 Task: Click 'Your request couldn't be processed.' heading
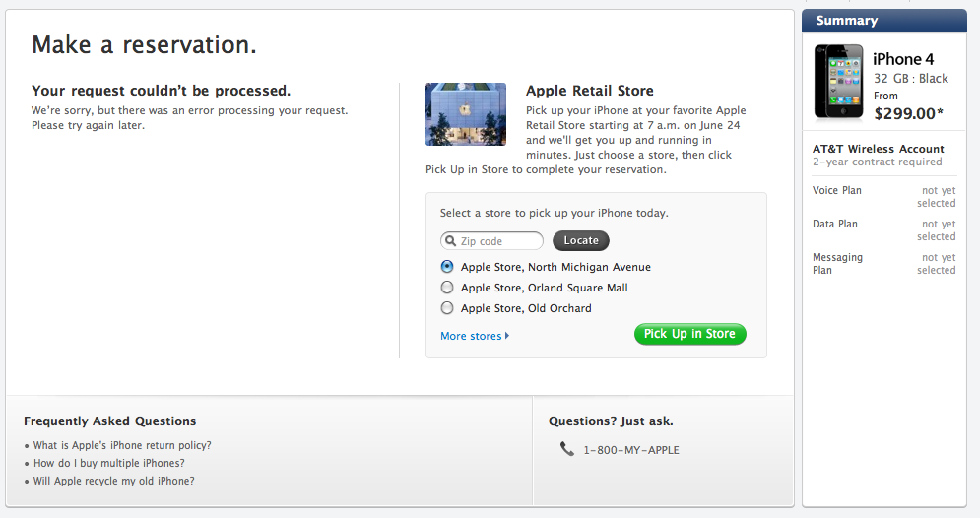(x=162, y=91)
